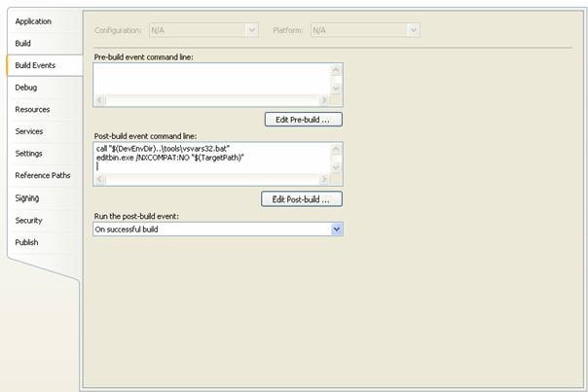588x392 pixels.
Task: Select the Reference Paths tab
Action: click(43, 176)
